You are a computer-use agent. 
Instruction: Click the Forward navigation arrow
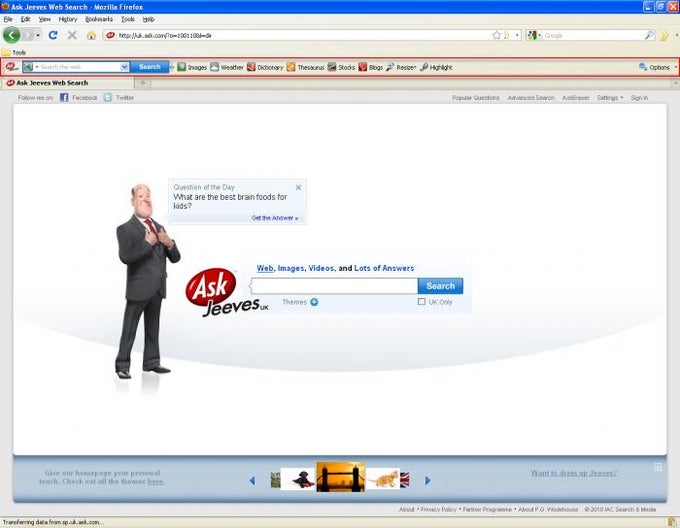[29, 35]
